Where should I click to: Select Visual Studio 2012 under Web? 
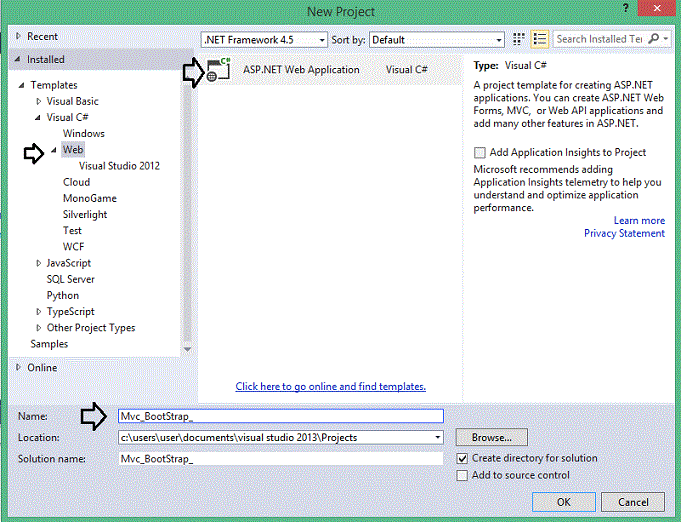coord(119,166)
